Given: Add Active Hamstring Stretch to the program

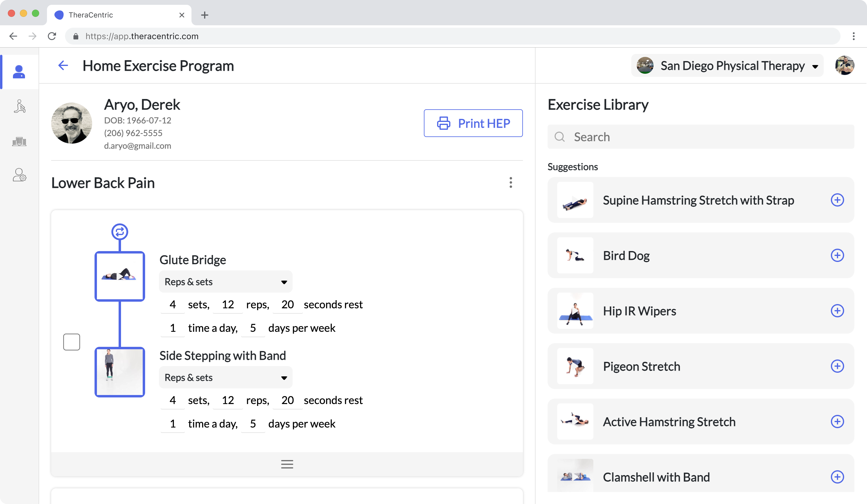Looking at the screenshot, I should (x=837, y=422).
